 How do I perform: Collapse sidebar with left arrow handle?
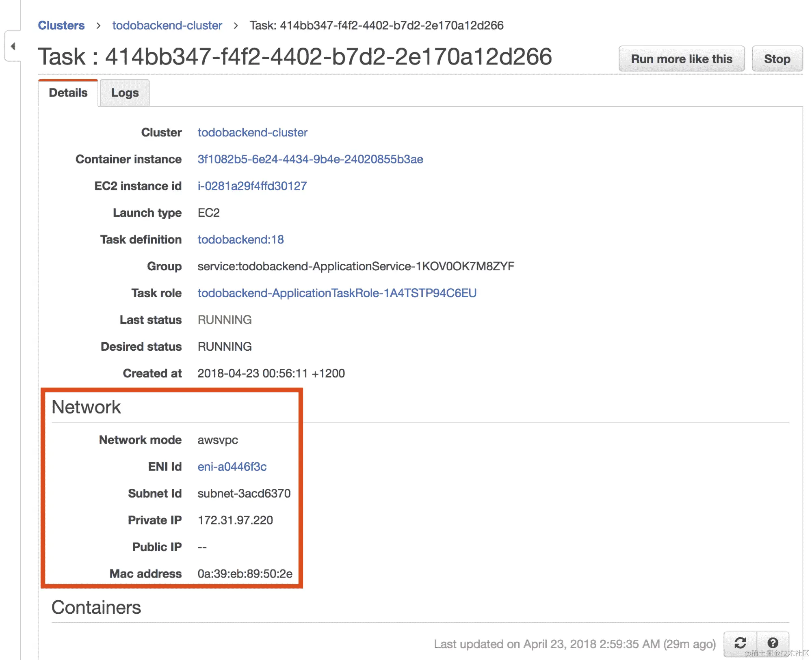tap(13, 46)
